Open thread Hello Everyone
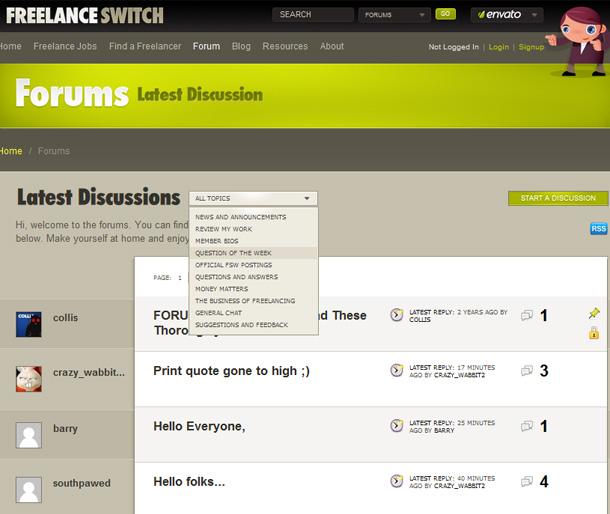The image size is (610, 514). 199,426
